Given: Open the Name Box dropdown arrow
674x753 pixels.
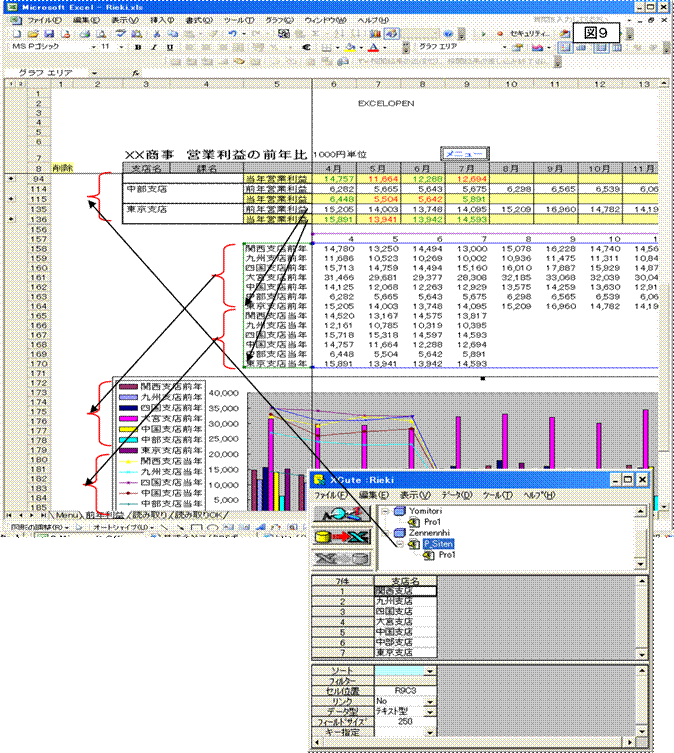Looking at the screenshot, I should point(94,73).
